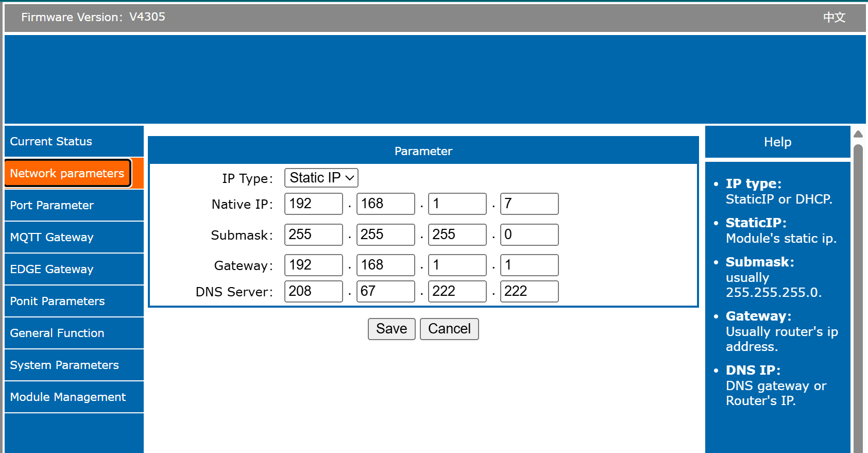Image resolution: width=868 pixels, height=453 pixels.
Task: Click Submask fourth octet field
Action: click(529, 234)
